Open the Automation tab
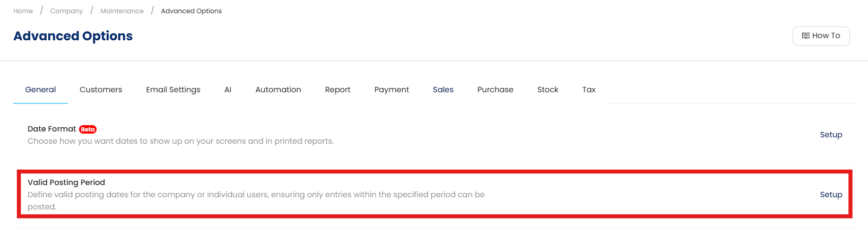This screenshot has height=228, width=868. click(x=278, y=90)
